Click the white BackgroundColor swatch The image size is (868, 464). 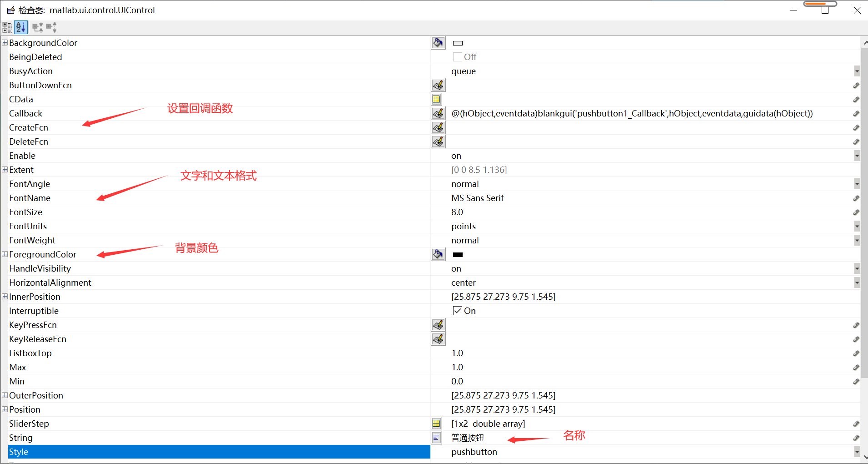point(458,43)
